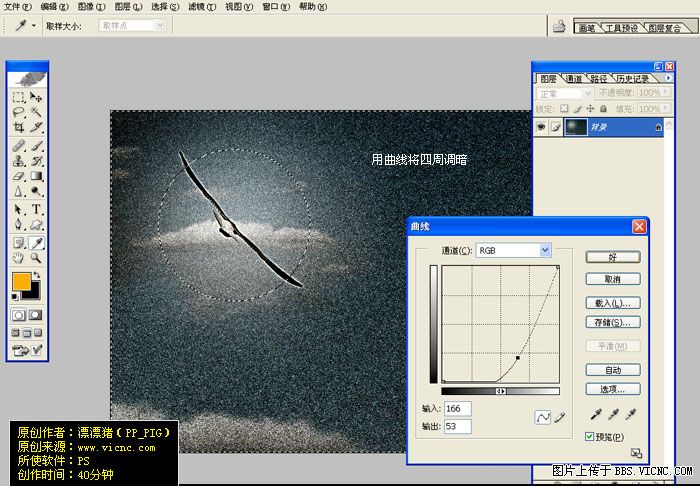Select the Brush tool
The height and width of the screenshot is (486, 700).
pos(36,145)
